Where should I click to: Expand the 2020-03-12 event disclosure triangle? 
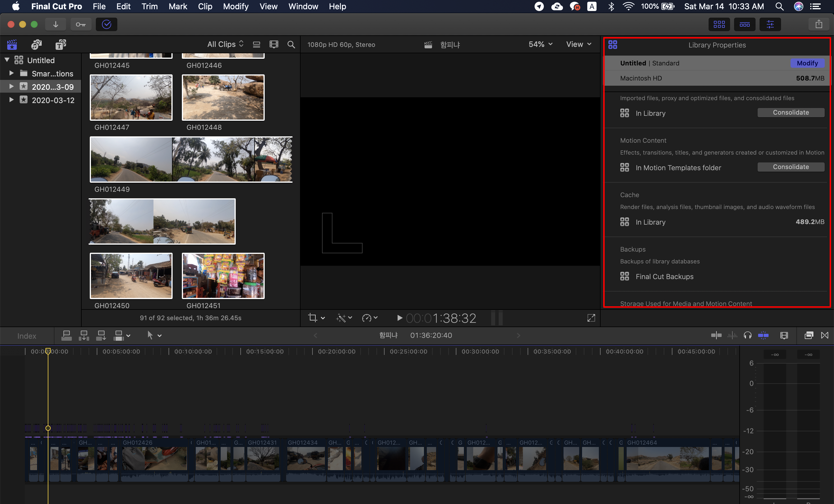(x=11, y=100)
